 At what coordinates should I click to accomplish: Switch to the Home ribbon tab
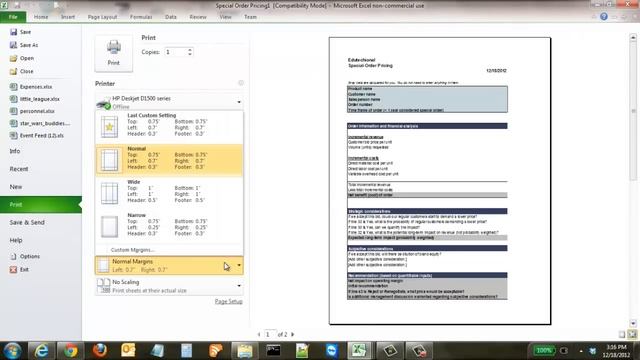(x=41, y=17)
